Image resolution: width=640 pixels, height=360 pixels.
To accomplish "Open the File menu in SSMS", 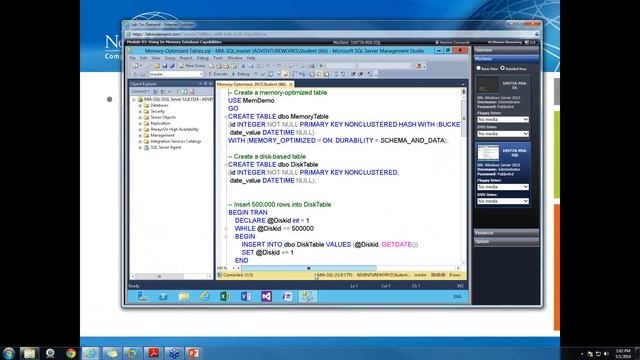I will (132, 58).
